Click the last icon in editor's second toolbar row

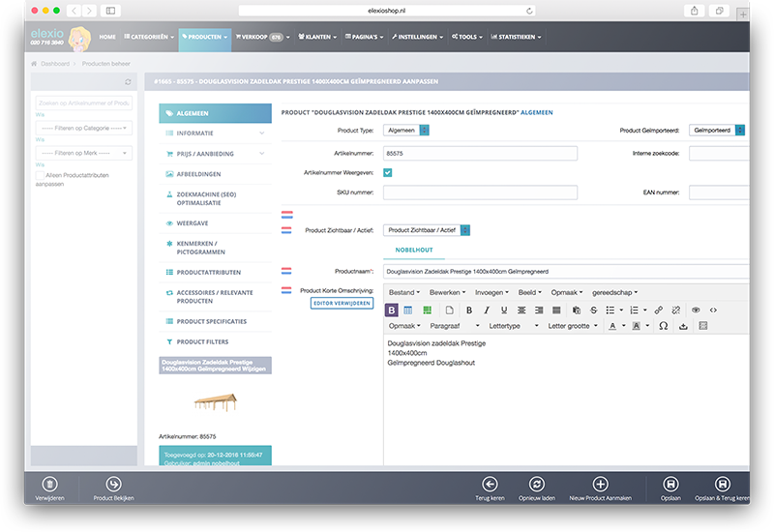coord(703,326)
